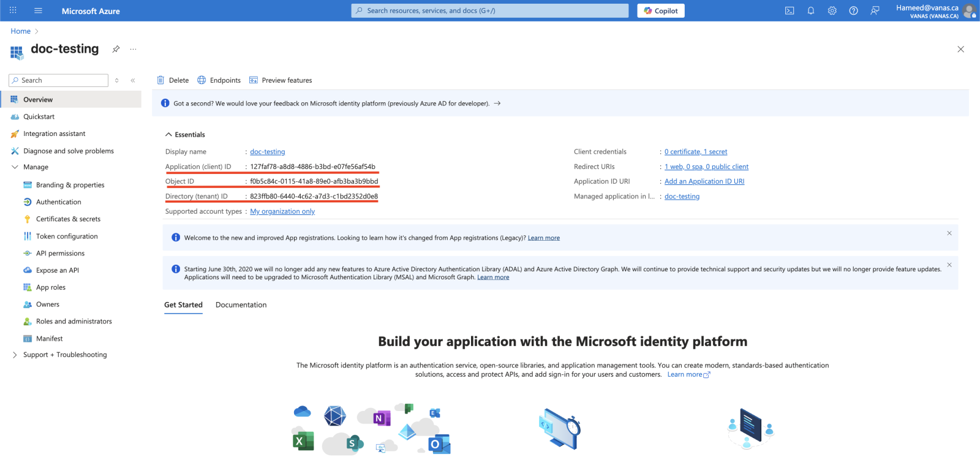Open Roles and administrators
This screenshot has height=468, width=980.
pyautogui.click(x=73, y=322)
